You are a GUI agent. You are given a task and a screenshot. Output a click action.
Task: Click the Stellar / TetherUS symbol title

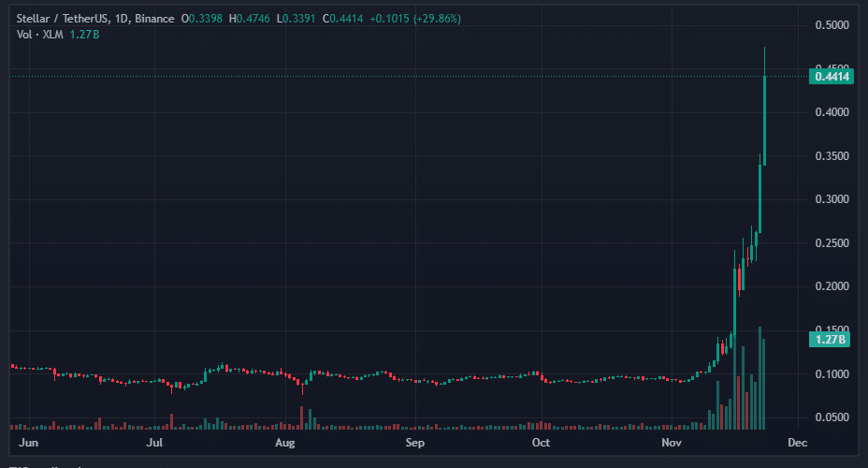click(x=61, y=19)
